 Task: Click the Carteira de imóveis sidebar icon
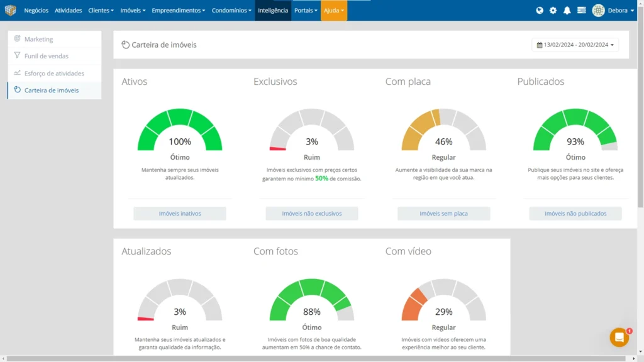pyautogui.click(x=17, y=89)
